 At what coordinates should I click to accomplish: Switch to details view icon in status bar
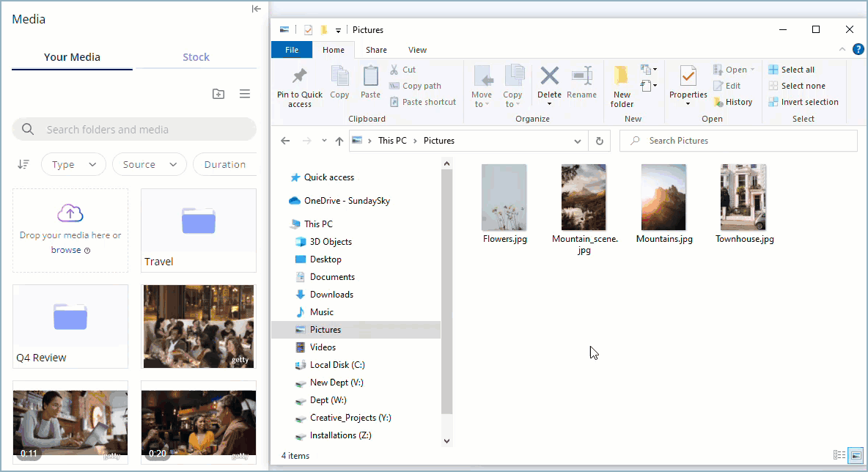pos(839,455)
